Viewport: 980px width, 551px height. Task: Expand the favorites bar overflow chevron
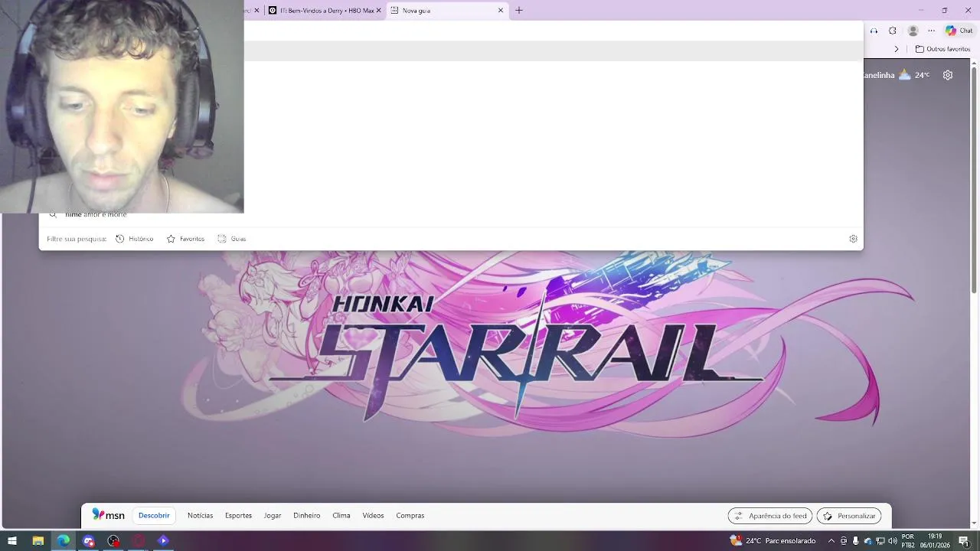pyautogui.click(x=897, y=49)
